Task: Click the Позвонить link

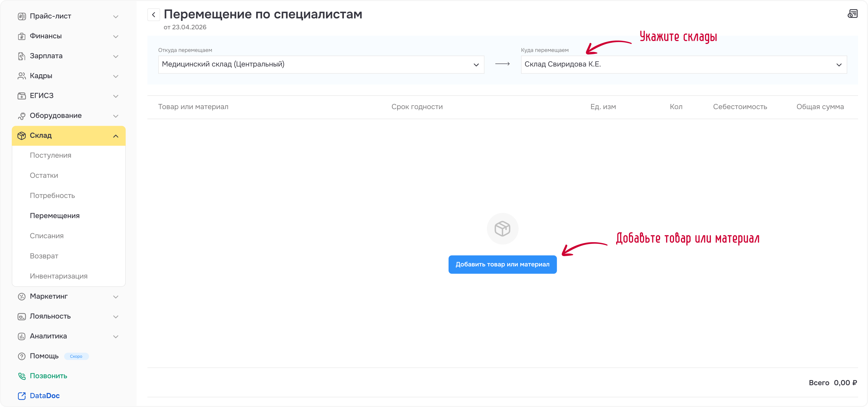Action: click(49, 376)
